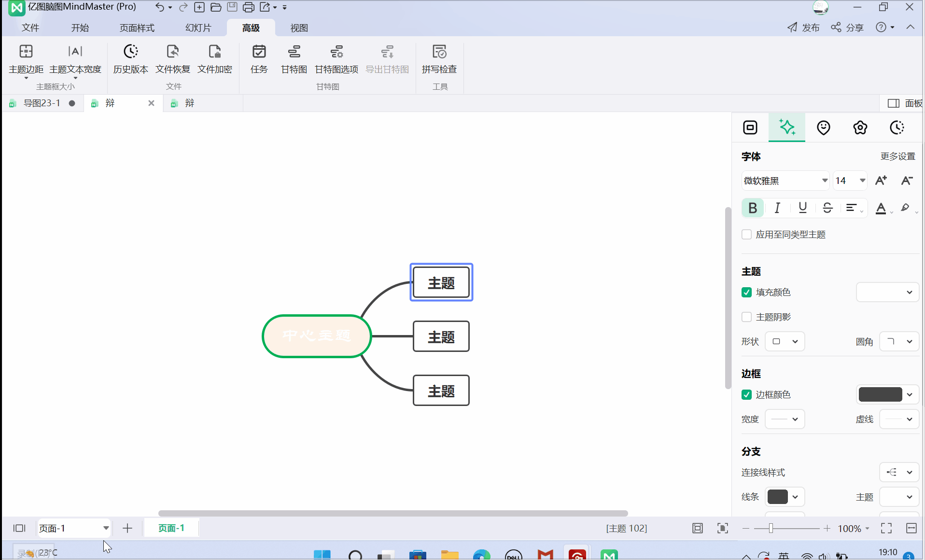This screenshot has height=560, width=925.
Task: Select the 中心主题 central node
Action: tap(317, 336)
